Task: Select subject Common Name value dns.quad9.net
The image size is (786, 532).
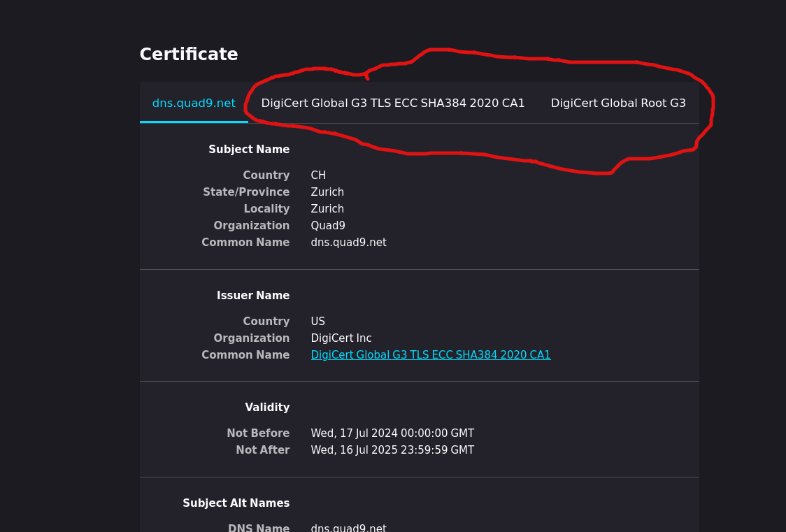Action: 348,243
